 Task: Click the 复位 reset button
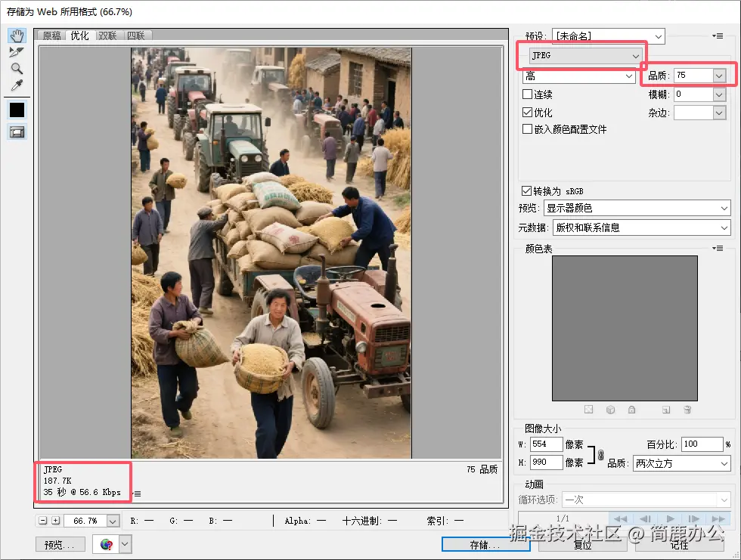[x=583, y=545]
